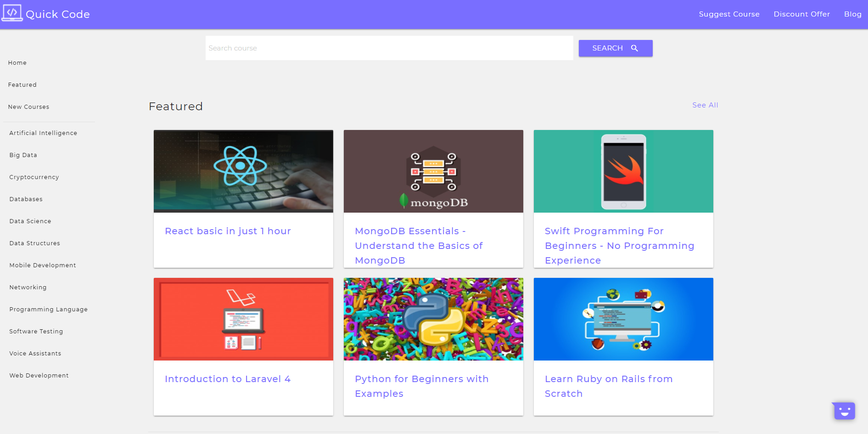Viewport: 868px width, 434px height.
Task: Open the Web Development category
Action: click(39, 376)
